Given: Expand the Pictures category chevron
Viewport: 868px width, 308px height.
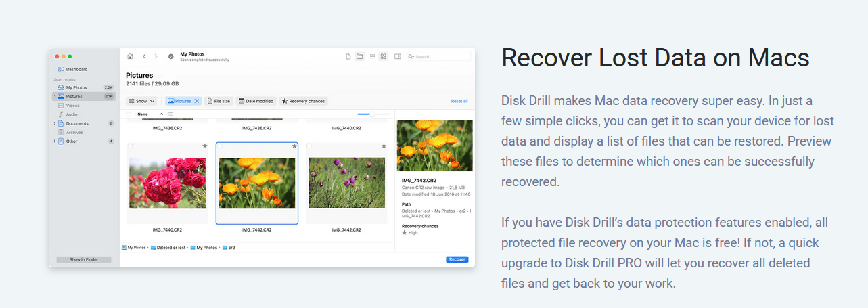Looking at the screenshot, I should click(x=55, y=97).
